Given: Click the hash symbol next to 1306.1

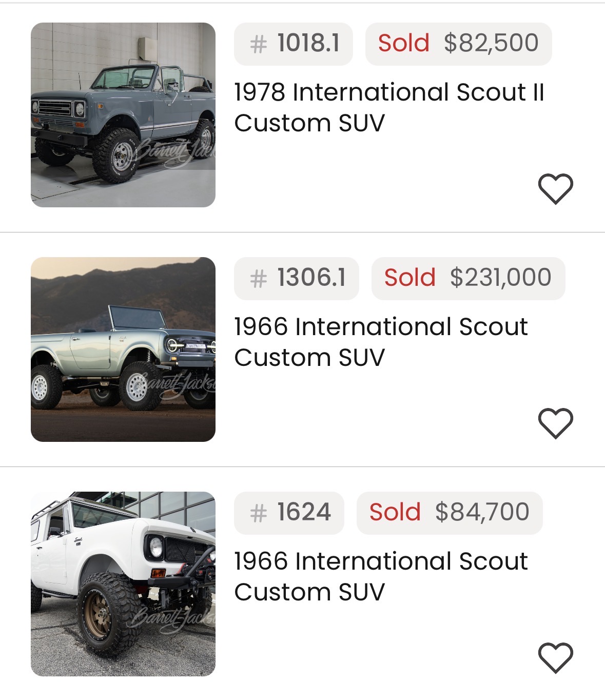Looking at the screenshot, I should [259, 279].
